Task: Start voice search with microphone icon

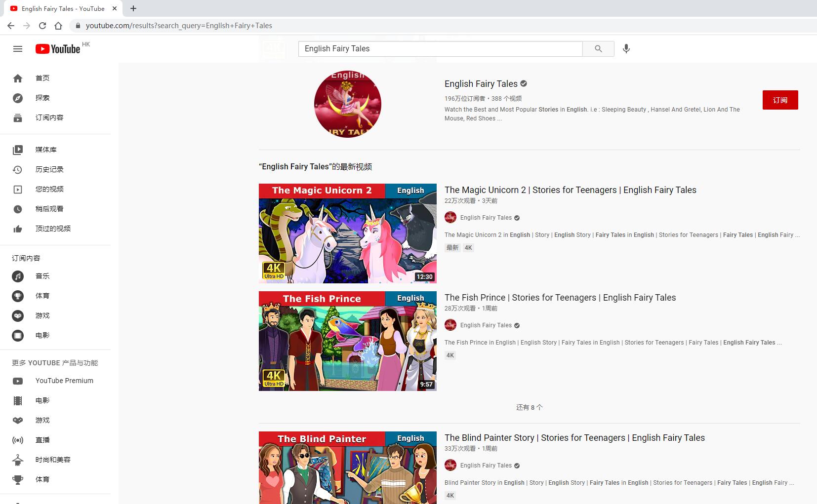Action: [626, 48]
